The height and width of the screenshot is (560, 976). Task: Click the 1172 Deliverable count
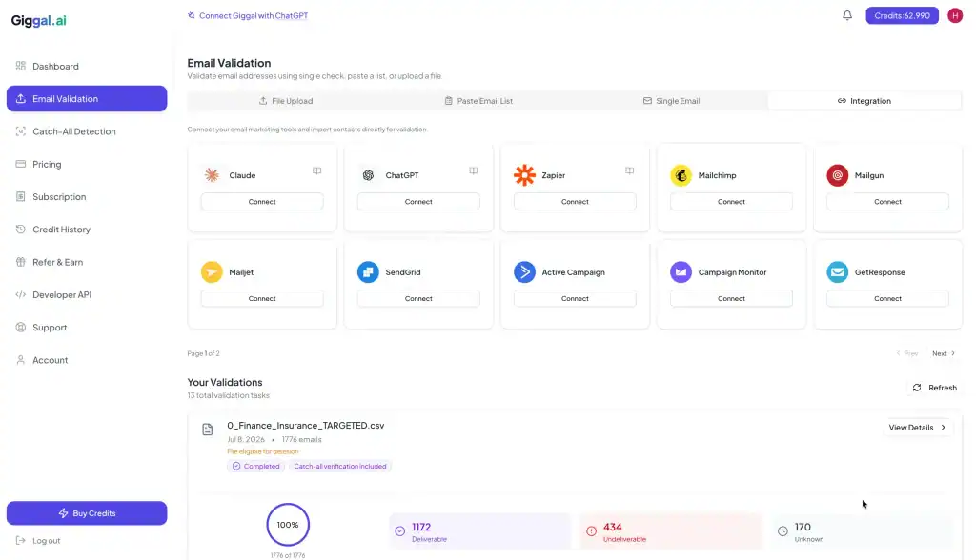click(421, 527)
